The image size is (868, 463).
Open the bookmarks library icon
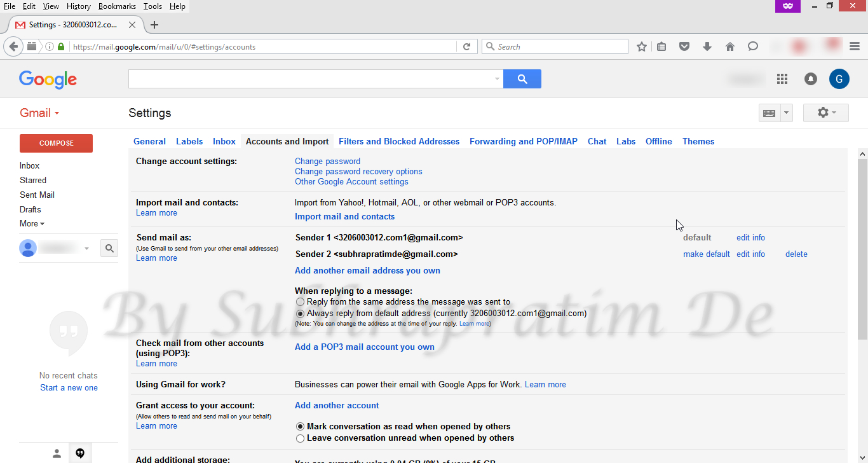661,46
